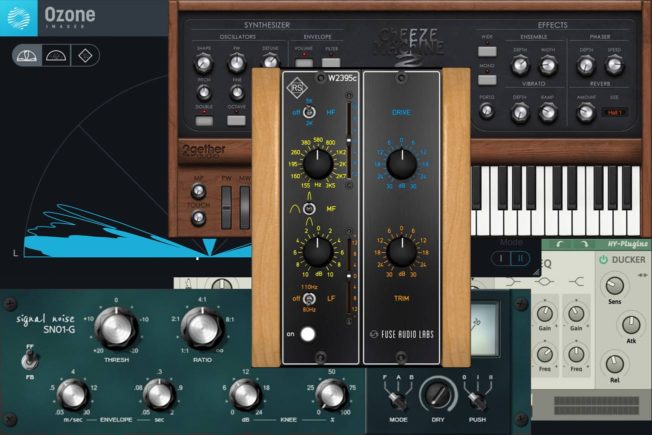
Task: Click the Ozone Imager logo icon
Action: [x=19, y=18]
